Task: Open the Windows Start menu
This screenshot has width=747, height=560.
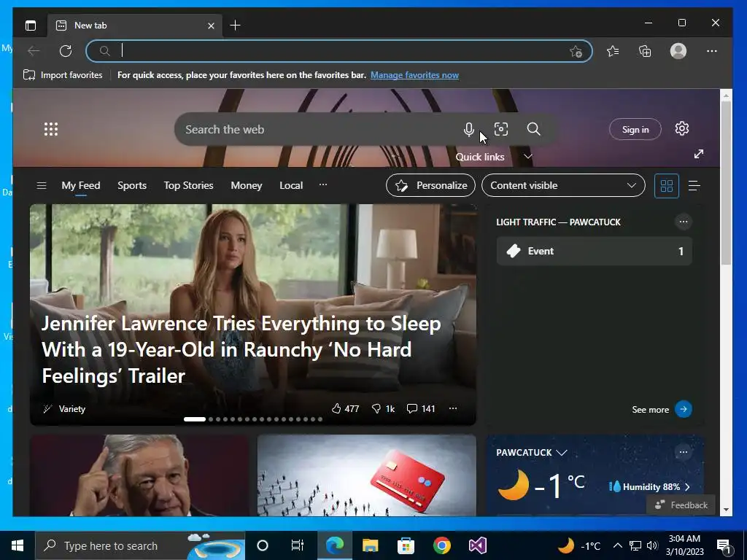Action: tap(18, 545)
